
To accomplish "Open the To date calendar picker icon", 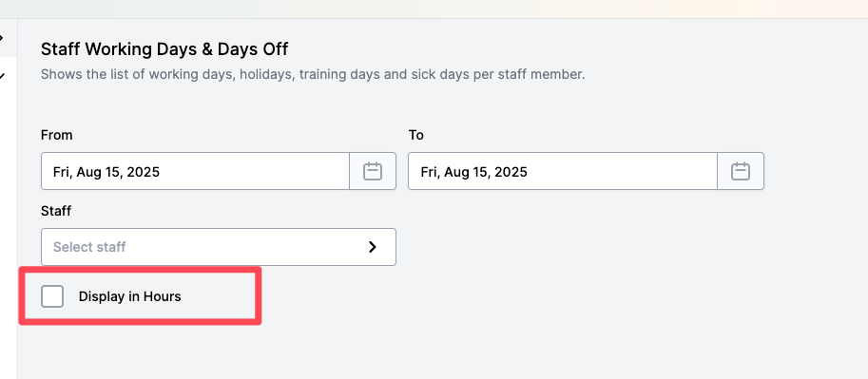I will (740, 171).
